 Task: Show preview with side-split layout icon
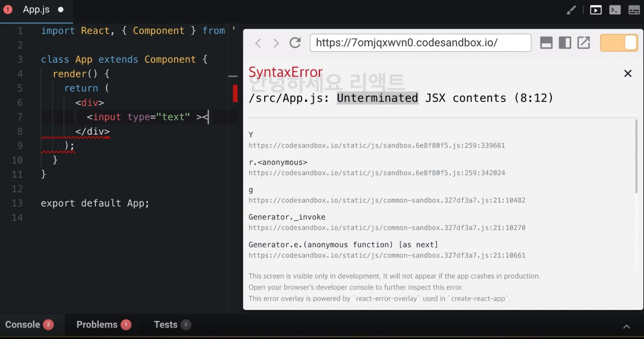pos(565,42)
